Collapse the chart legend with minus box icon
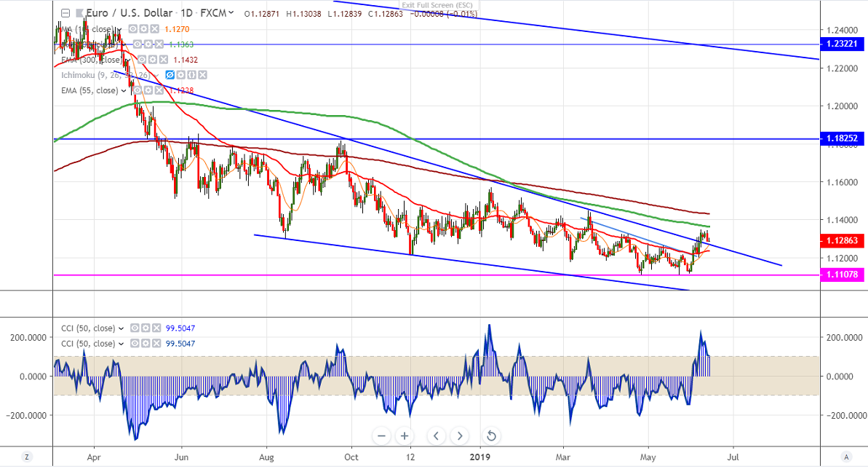Image resolution: width=868 pixels, height=469 pixels. [x=65, y=13]
